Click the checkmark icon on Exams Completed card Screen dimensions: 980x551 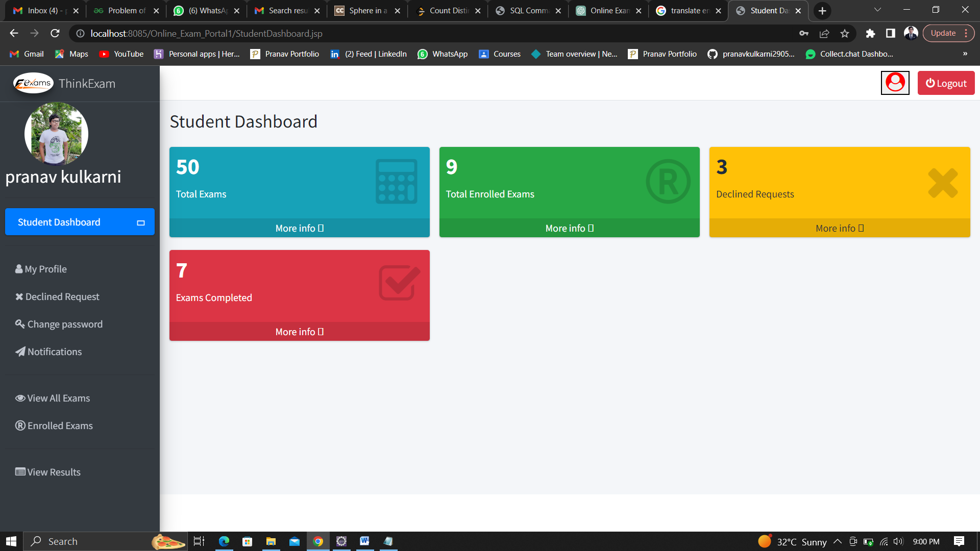(x=399, y=283)
